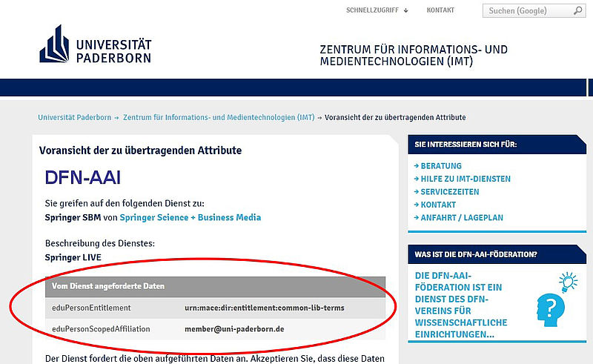This screenshot has height=364, width=593.
Task: Expand the Schnellzugriff dropdown
Action: point(377,10)
